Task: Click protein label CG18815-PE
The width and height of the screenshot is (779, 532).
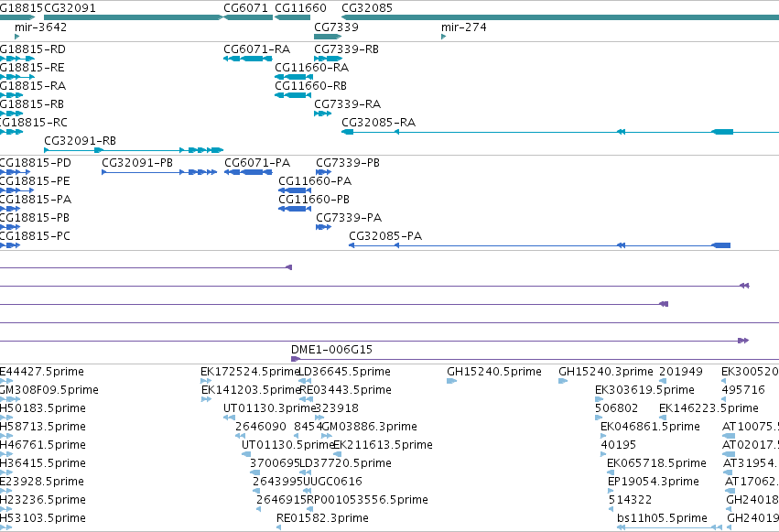Action: (35, 181)
